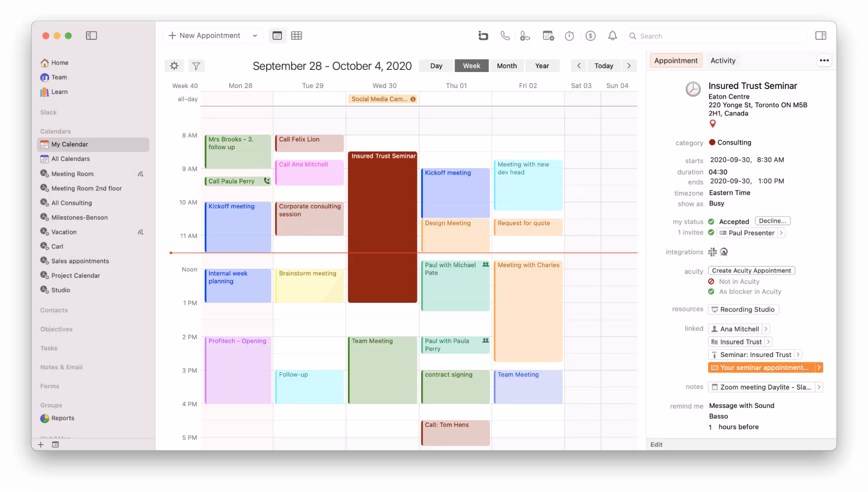Open notifications bell icon
The height and width of the screenshot is (492, 868).
click(x=612, y=36)
